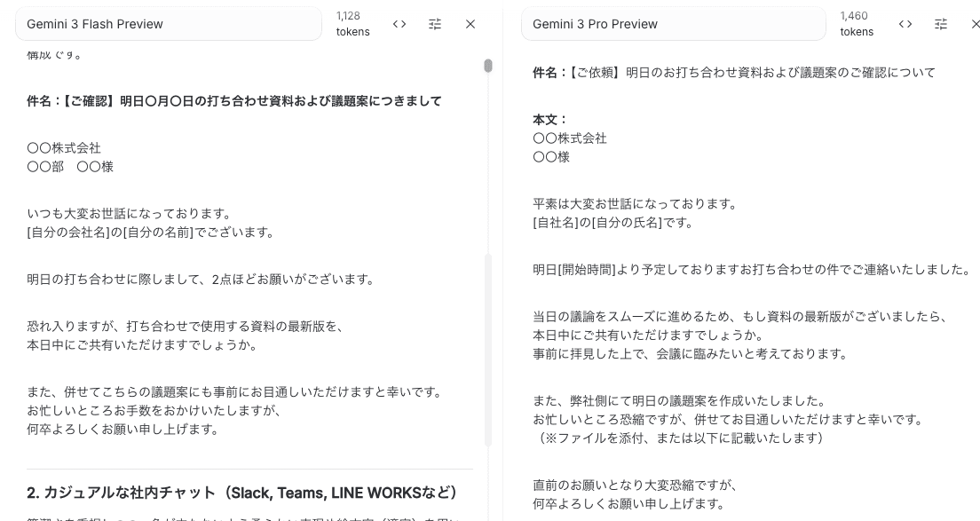The image size is (980, 521).
Task: Click the line 直前のお願いとなり大変恐縮ですが、
Action: 635,485
